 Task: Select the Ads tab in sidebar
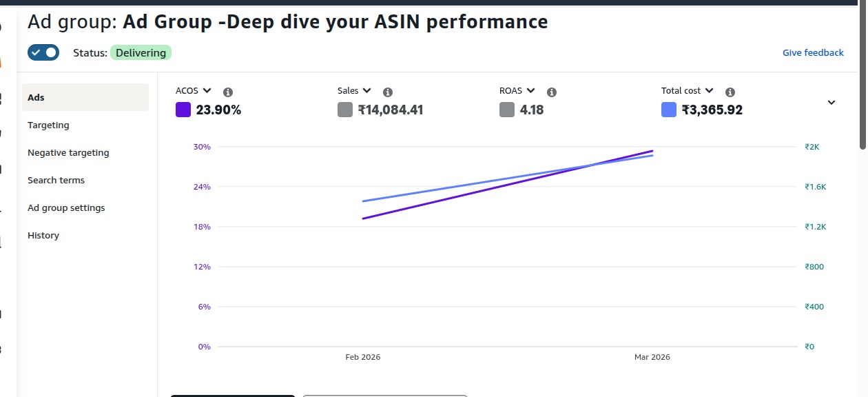point(37,97)
